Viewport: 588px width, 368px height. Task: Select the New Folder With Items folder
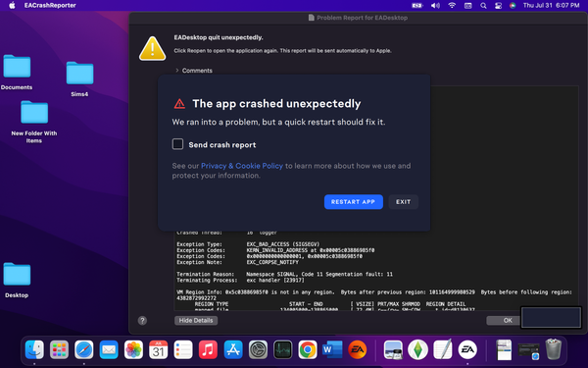point(34,112)
